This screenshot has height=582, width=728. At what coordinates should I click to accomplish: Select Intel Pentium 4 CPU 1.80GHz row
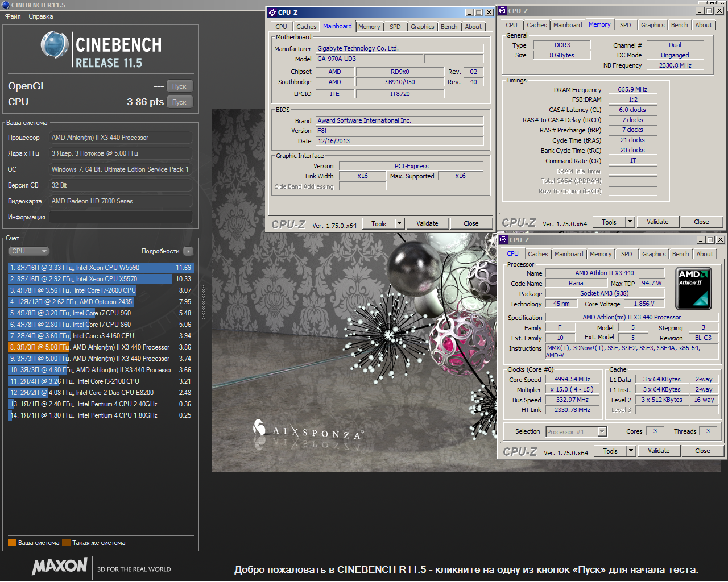coord(101,415)
